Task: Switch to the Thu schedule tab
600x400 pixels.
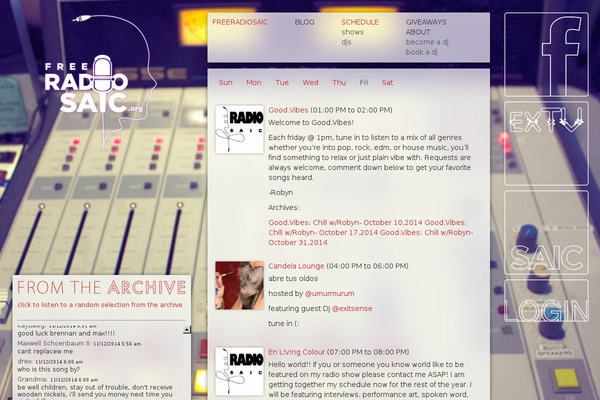Action: pos(339,82)
